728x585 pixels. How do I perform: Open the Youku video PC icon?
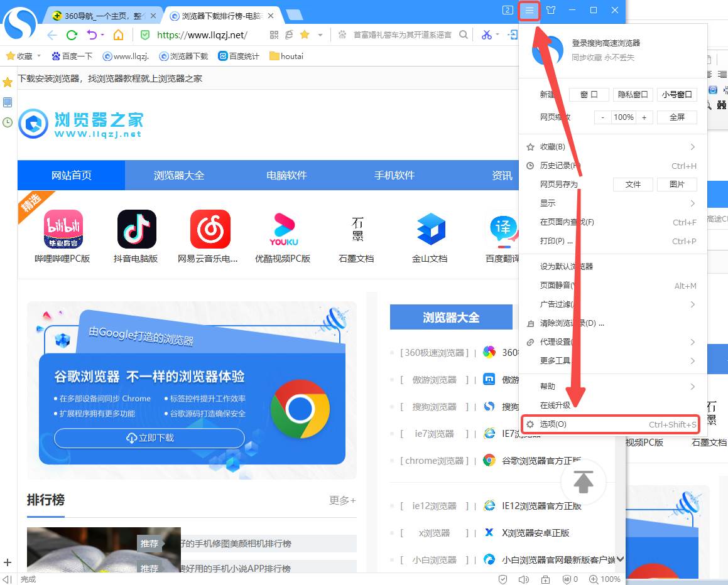pyautogui.click(x=284, y=229)
